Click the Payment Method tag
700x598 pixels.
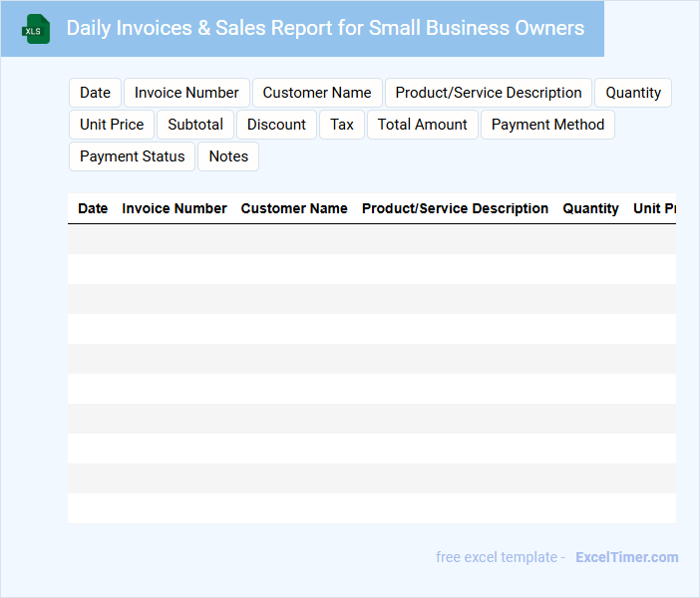pyautogui.click(x=547, y=125)
